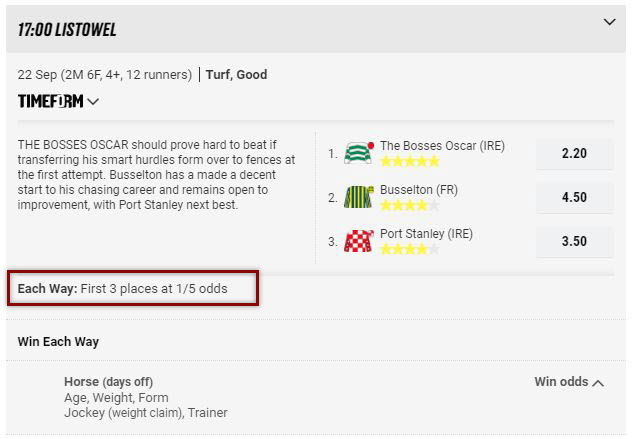Viewport: 636px width, 439px height.
Task: Click the Each Way terms box
Action: click(133, 288)
